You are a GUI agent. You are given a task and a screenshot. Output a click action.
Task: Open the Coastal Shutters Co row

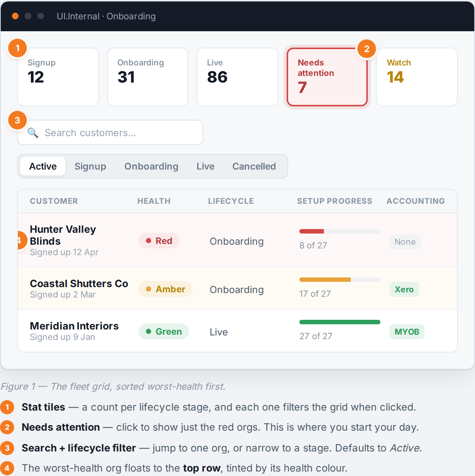coord(238,289)
